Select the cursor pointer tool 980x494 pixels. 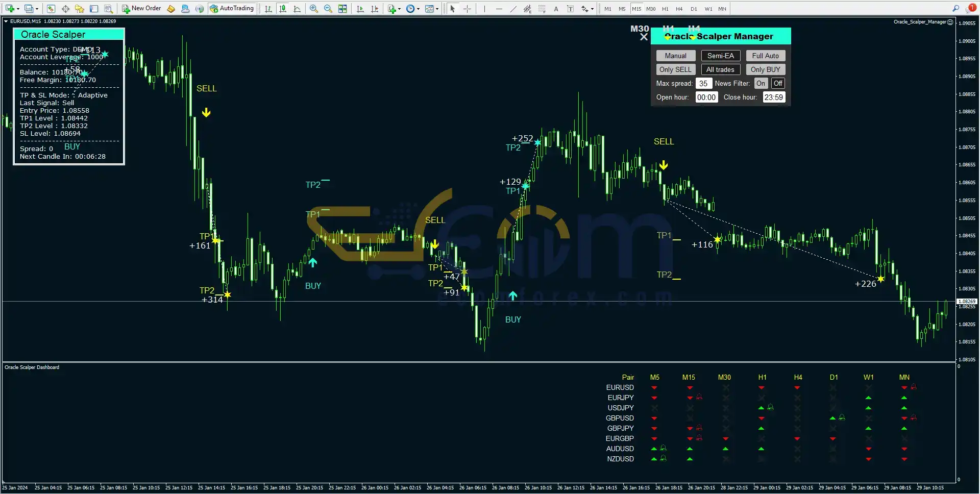pyautogui.click(x=452, y=9)
